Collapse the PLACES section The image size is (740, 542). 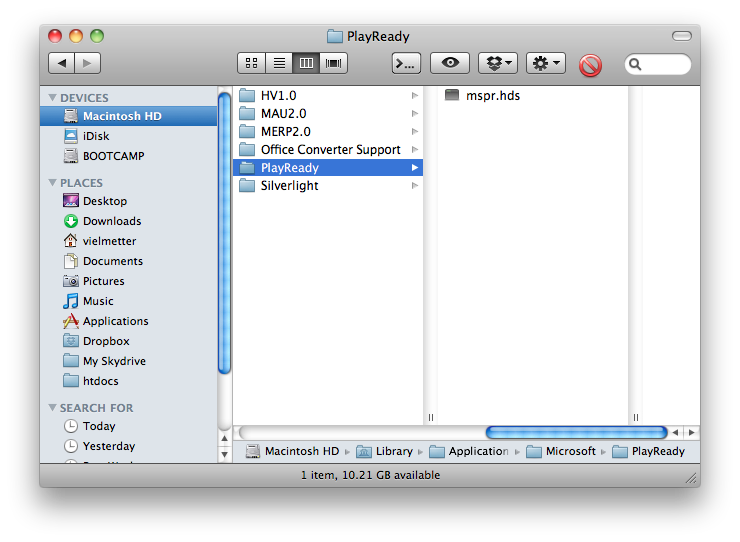tap(52, 182)
